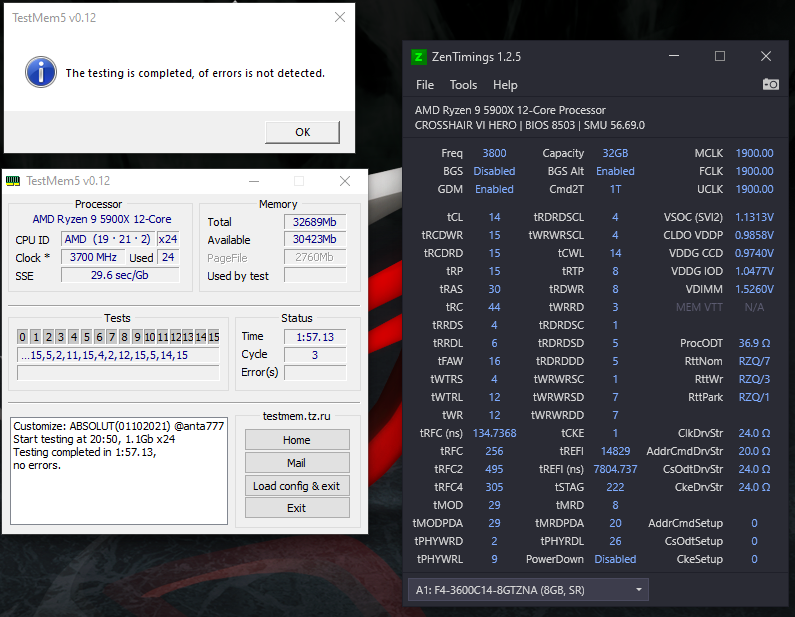795x617 pixels.
Task: Click the Freq value 3800
Action: [494, 153]
